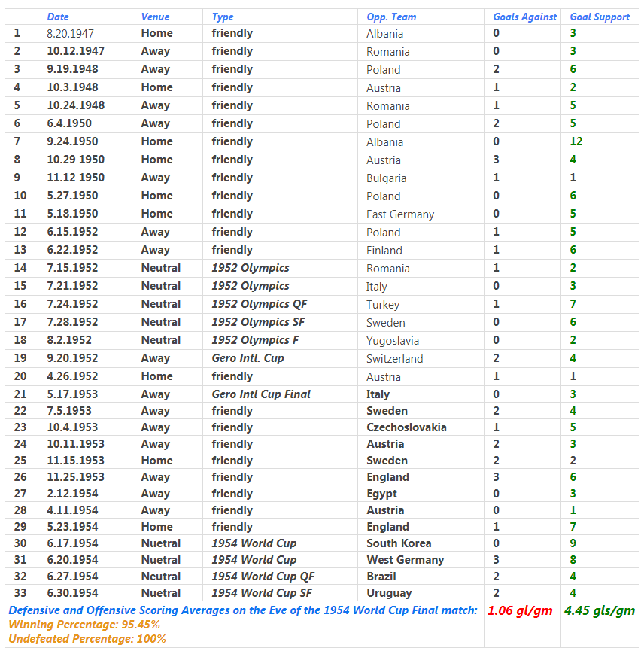
Task: Select the date 7.15.1952
Action: (72, 268)
